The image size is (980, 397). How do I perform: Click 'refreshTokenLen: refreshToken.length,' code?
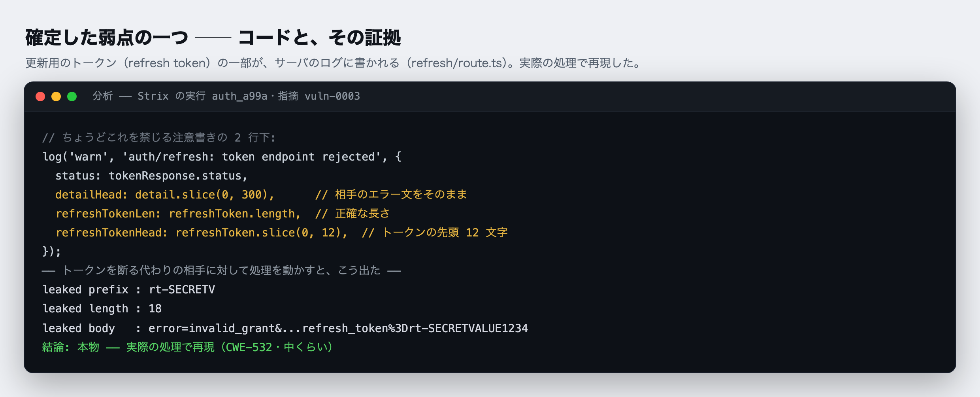pos(178,214)
